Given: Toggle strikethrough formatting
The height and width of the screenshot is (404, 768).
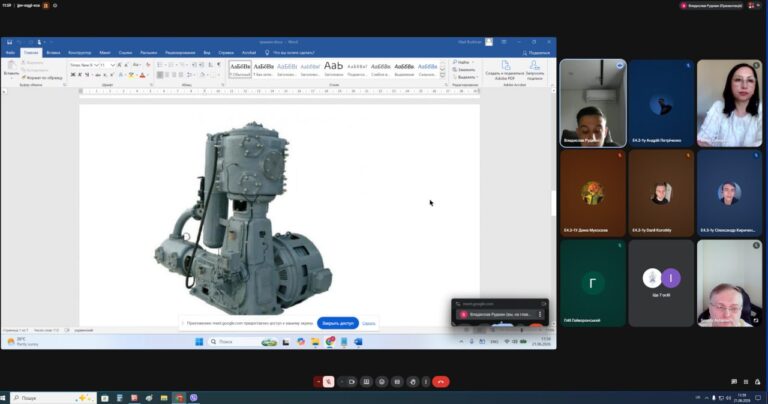Looking at the screenshot, I should (x=98, y=74).
